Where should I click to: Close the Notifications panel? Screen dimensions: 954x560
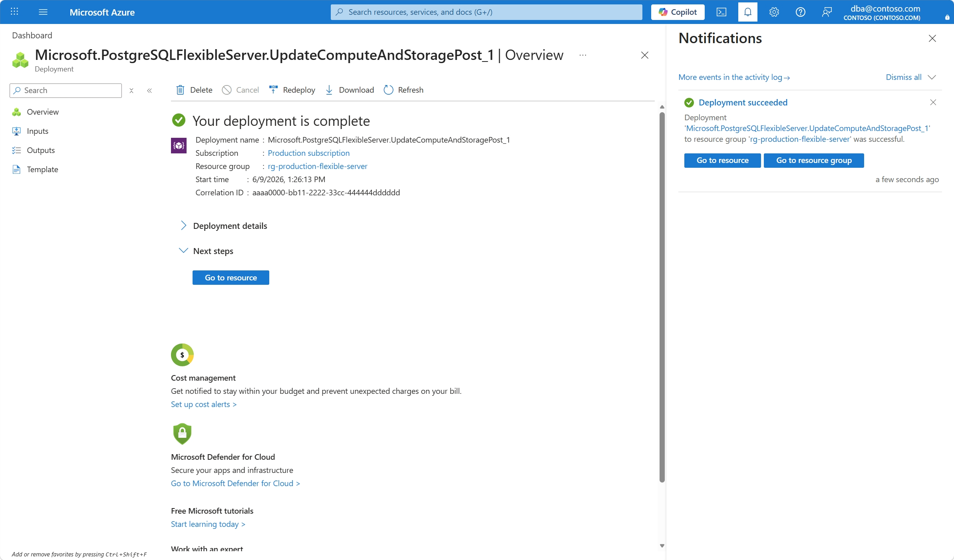[932, 38]
